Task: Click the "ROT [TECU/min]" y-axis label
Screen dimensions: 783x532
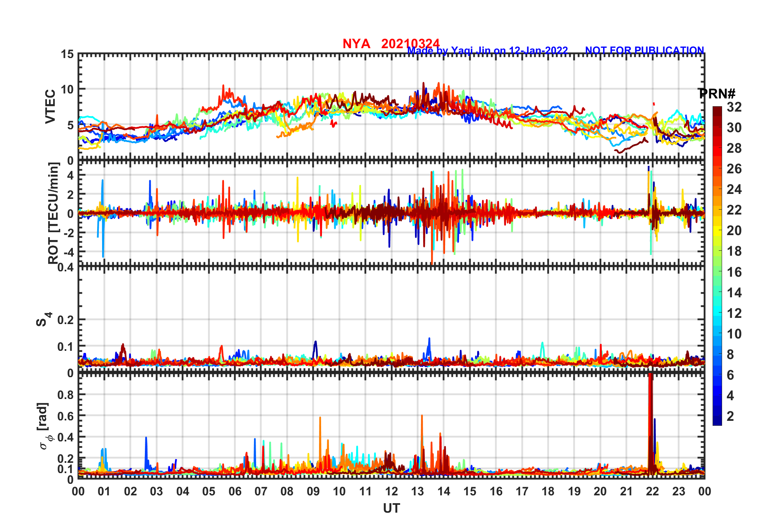Action: point(54,213)
